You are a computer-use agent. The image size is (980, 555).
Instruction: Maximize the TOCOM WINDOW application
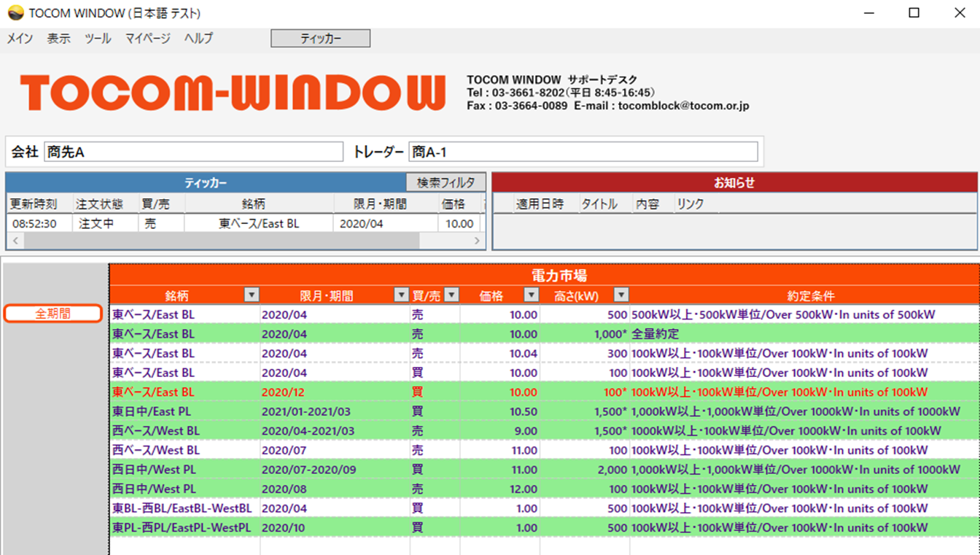pyautogui.click(x=914, y=13)
